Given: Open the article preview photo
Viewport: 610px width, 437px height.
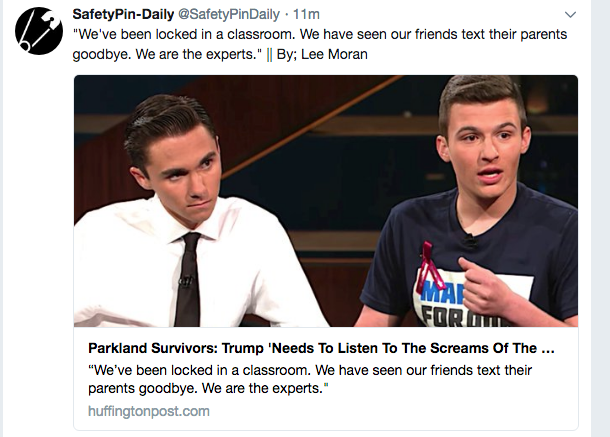Looking at the screenshot, I should pyautogui.click(x=326, y=201).
